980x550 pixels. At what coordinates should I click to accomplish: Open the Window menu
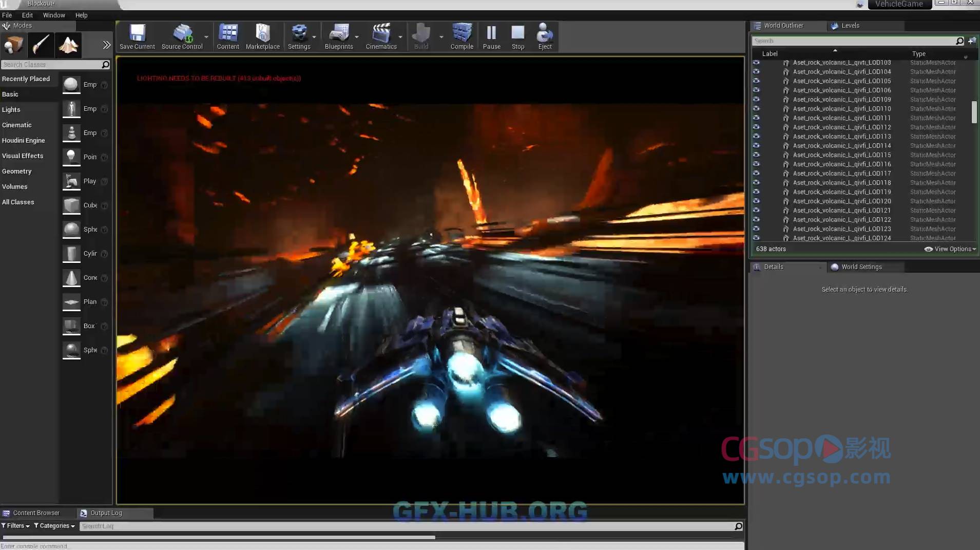54,15
